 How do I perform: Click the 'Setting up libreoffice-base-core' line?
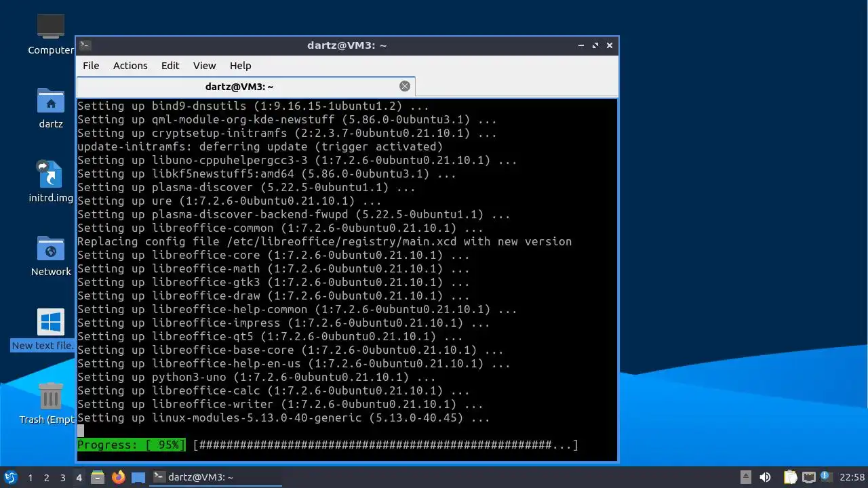(x=290, y=350)
